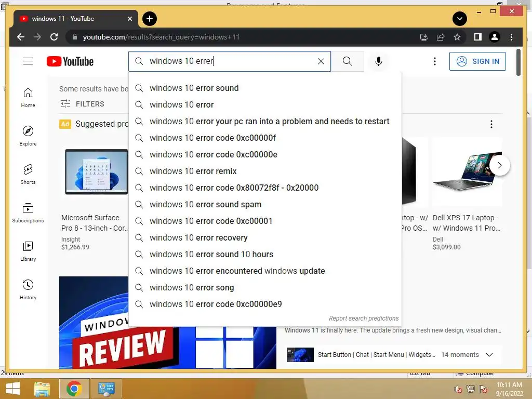Click the browser forward arrow
The width and height of the screenshot is (532, 399).
click(x=37, y=37)
